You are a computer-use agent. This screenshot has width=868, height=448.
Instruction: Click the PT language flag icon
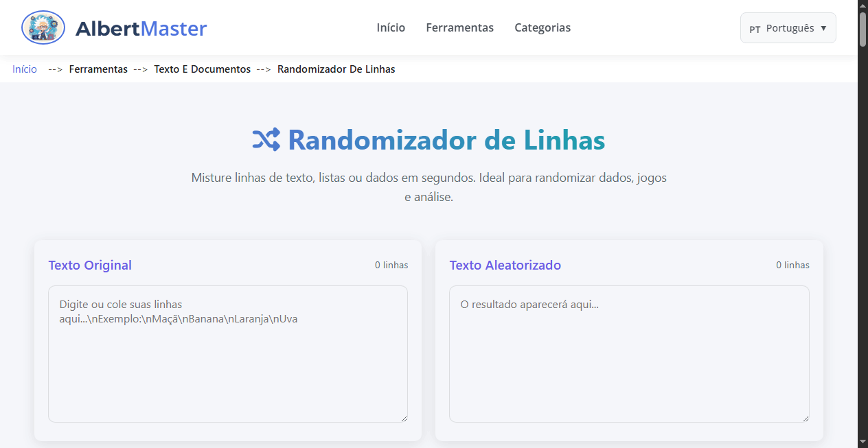tap(755, 28)
